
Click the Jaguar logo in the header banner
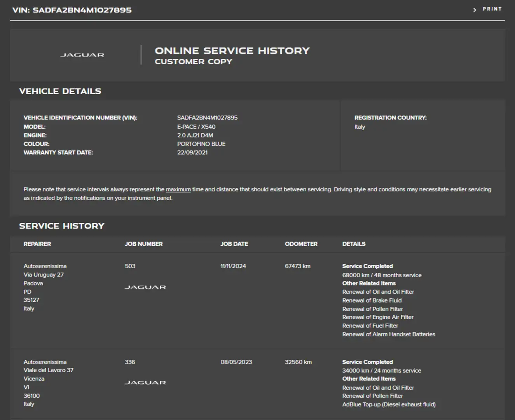click(82, 55)
